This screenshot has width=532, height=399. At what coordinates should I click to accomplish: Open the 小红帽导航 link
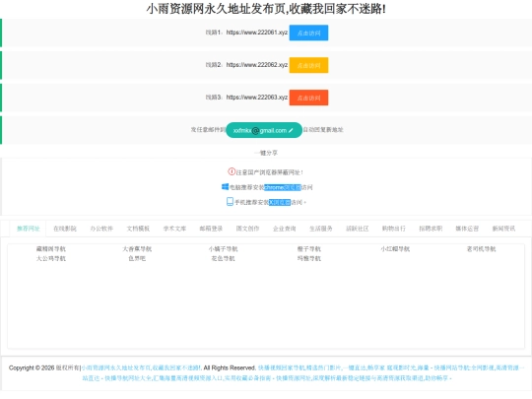395,248
